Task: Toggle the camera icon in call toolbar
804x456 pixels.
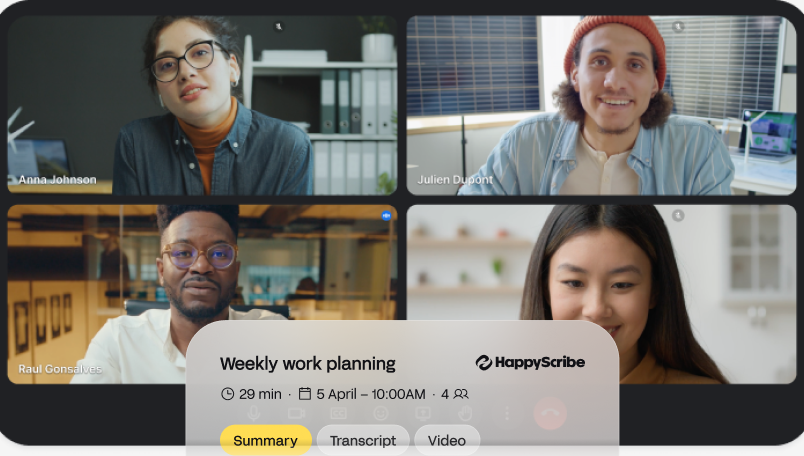Action: [296, 413]
